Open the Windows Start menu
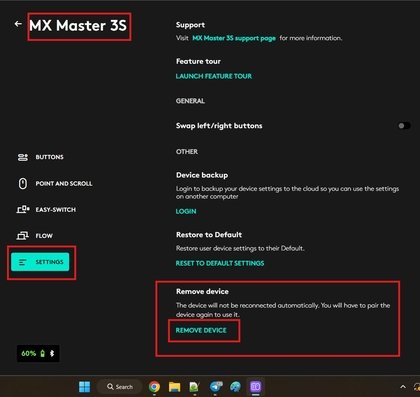The height and width of the screenshot is (397, 420). coord(84,387)
